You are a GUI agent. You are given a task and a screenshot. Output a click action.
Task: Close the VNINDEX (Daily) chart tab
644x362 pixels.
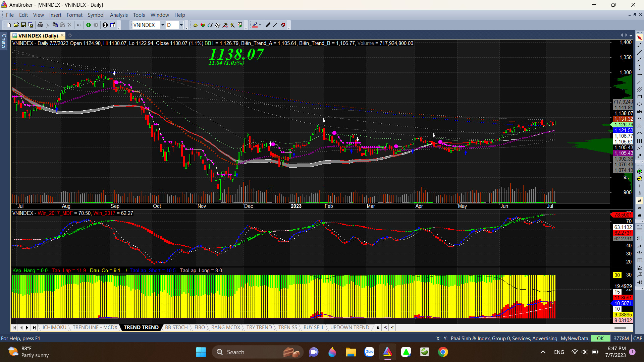click(x=62, y=36)
